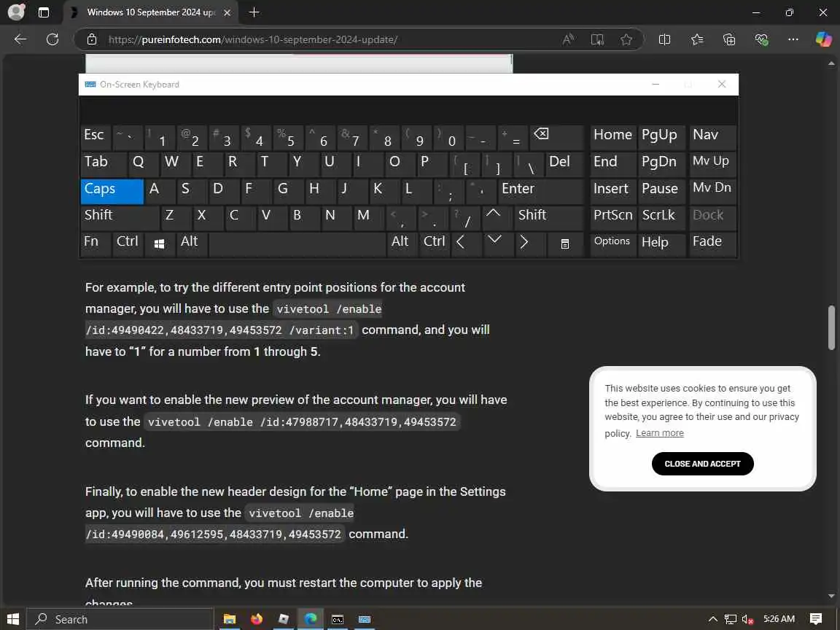Screen dimensions: 840x630
Task: Open Browser essentials heart icon
Action: click(x=761, y=39)
